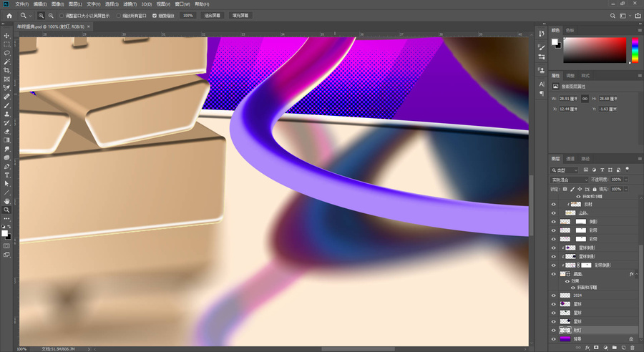Add a layer mask to the layer
The height and width of the screenshot is (352, 644).
[596, 348]
